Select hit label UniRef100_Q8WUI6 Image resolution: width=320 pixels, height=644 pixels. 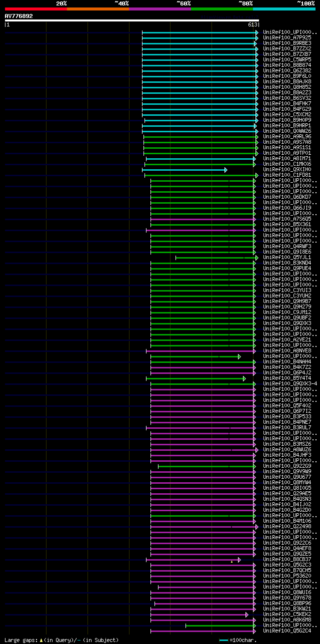tap(287, 592)
